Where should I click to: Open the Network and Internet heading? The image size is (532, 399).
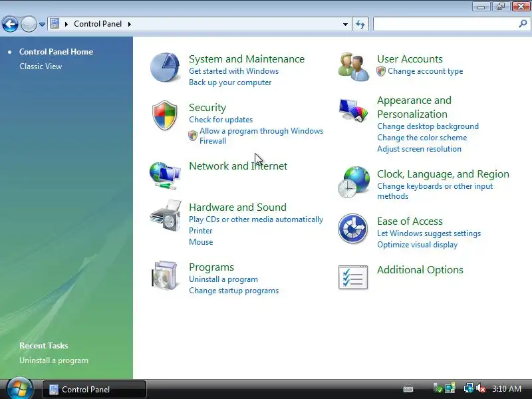click(x=238, y=166)
